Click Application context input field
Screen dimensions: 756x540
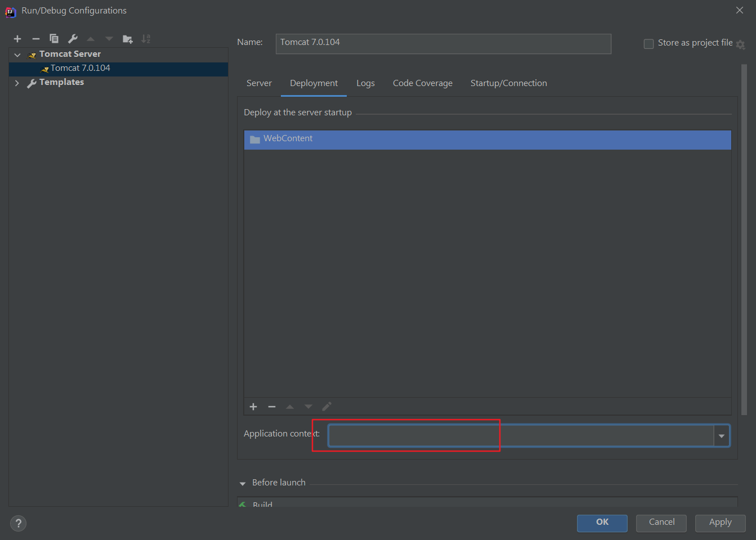coord(521,436)
